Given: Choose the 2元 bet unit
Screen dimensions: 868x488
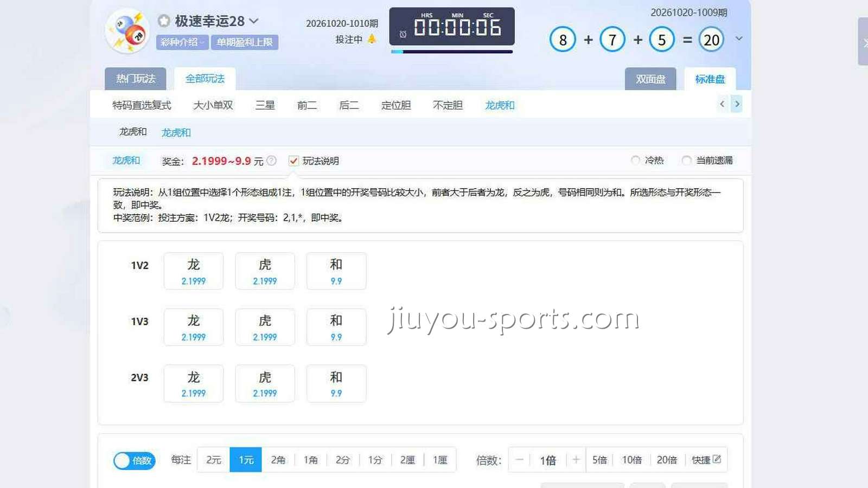Looking at the screenshot, I should (214, 460).
